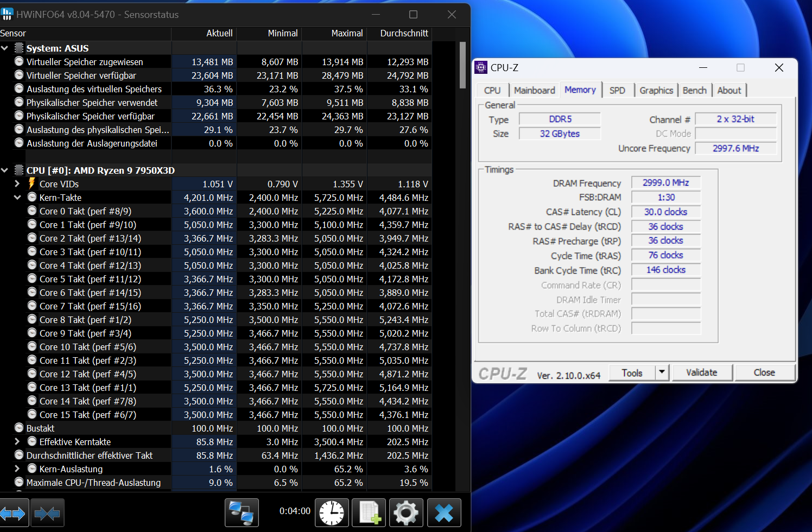Open remote sensor monitoring via networked computers icon
812x532 pixels.
tap(242, 512)
